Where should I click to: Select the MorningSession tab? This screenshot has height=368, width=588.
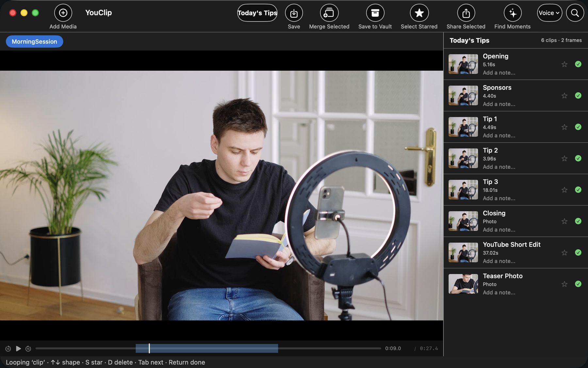pos(34,42)
